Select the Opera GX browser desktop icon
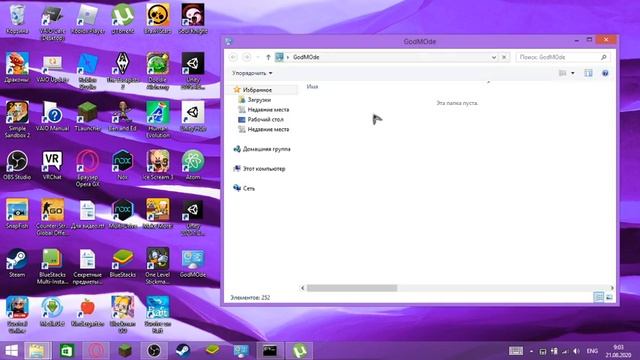This screenshot has width=640, height=360. (87, 168)
